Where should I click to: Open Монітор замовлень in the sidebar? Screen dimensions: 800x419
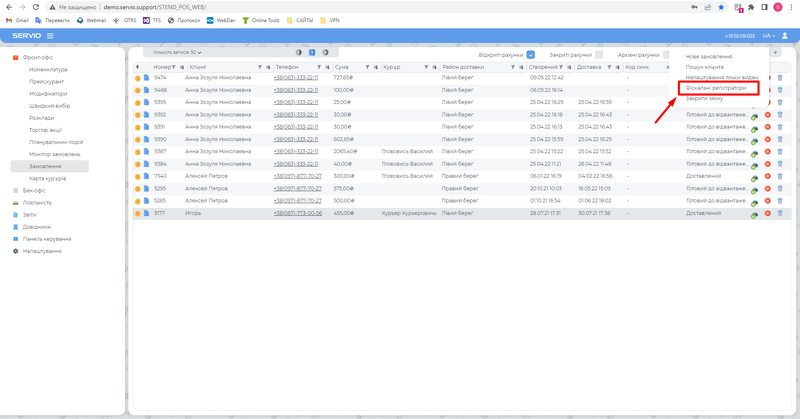pyautogui.click(x=55, y=153)
